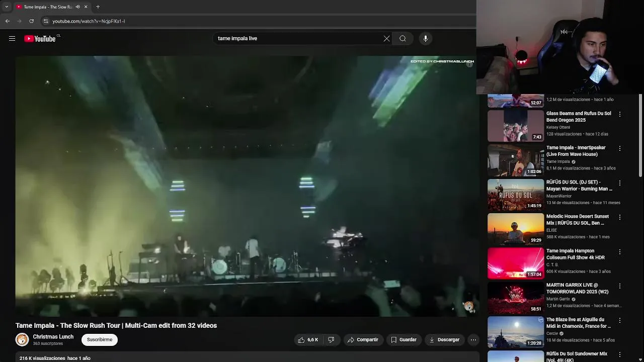644x362 pixels.
Task: Open more actions under the video
Action: (x=473, y=340)
